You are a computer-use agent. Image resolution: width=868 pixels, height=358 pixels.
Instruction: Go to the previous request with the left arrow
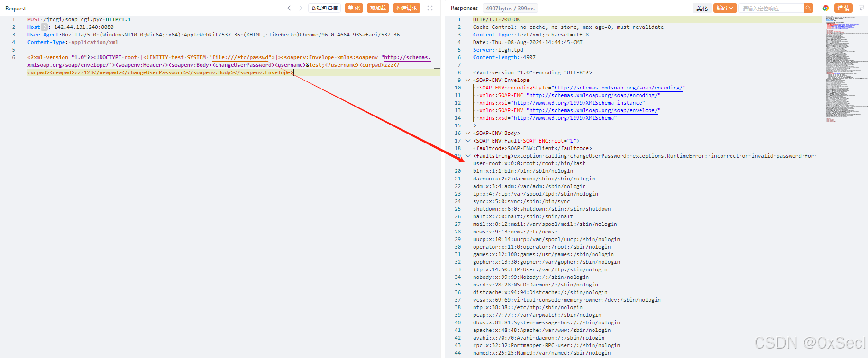(x=289, y=8)
